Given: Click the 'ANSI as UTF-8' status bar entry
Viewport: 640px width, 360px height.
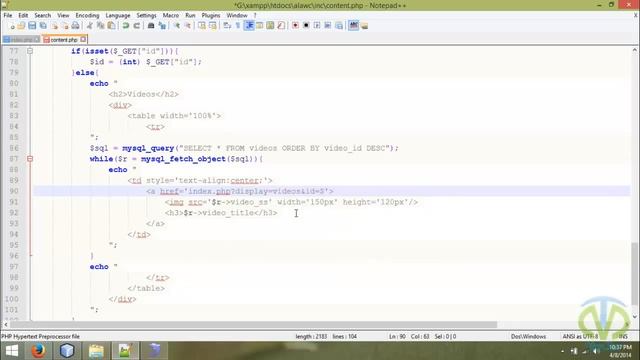Looking at the screenshot, I should pyautogui.click(x=580, y=336).
